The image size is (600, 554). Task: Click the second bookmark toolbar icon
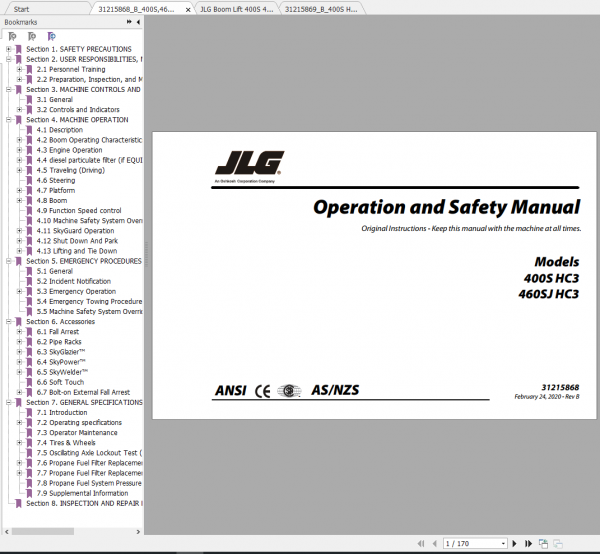[32, 36]
